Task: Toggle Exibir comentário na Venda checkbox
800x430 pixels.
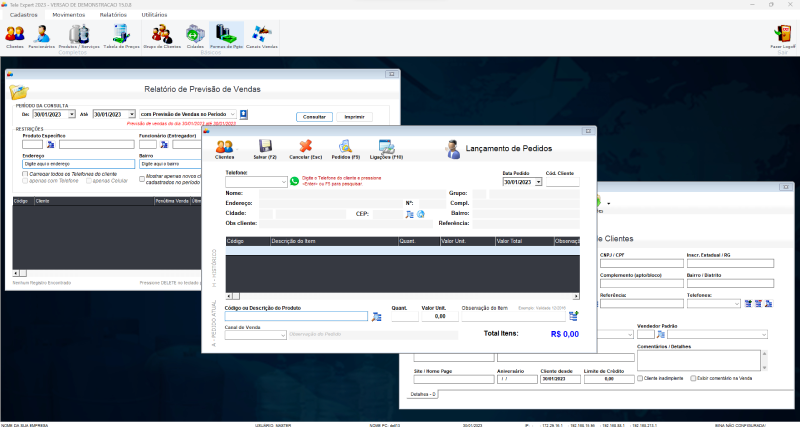Action: [x=693, y=378]
